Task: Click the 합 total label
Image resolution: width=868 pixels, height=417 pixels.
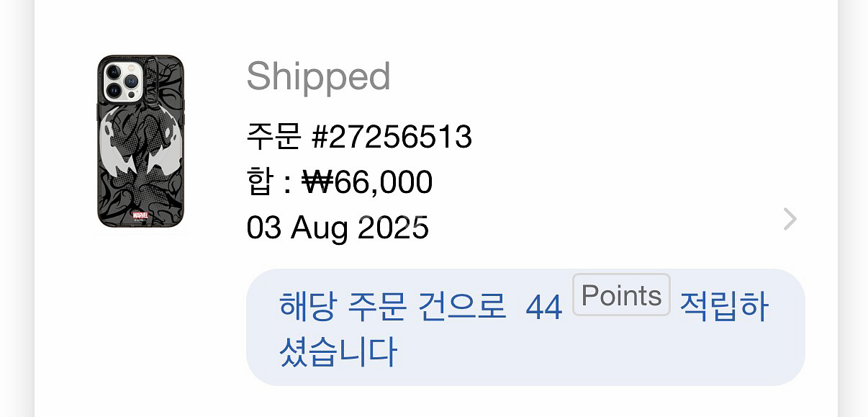Action: click(x=258, y=182)
